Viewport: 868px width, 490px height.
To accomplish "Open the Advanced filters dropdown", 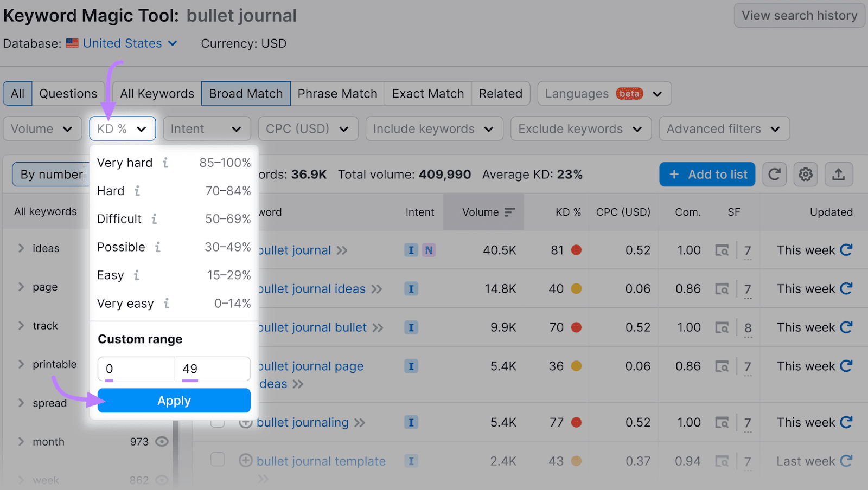I will click(x=723, y=128).
